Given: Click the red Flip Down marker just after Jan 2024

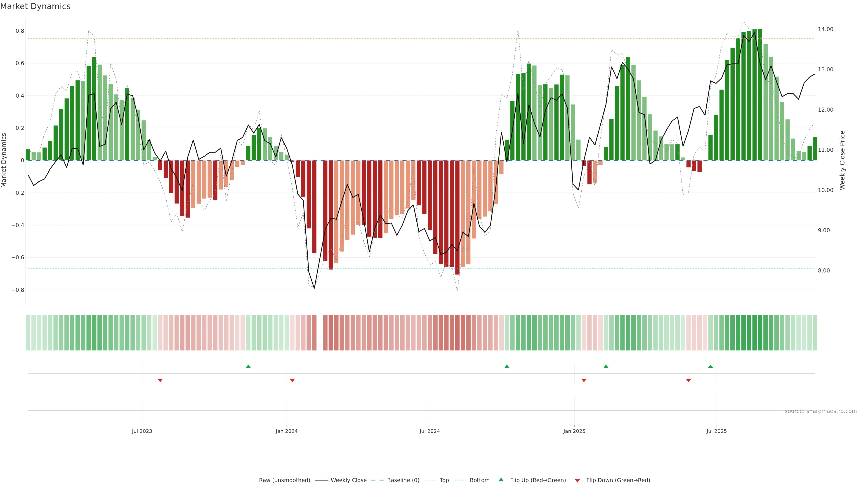Looking at the screenshot, I should click(x=292, y=380).
